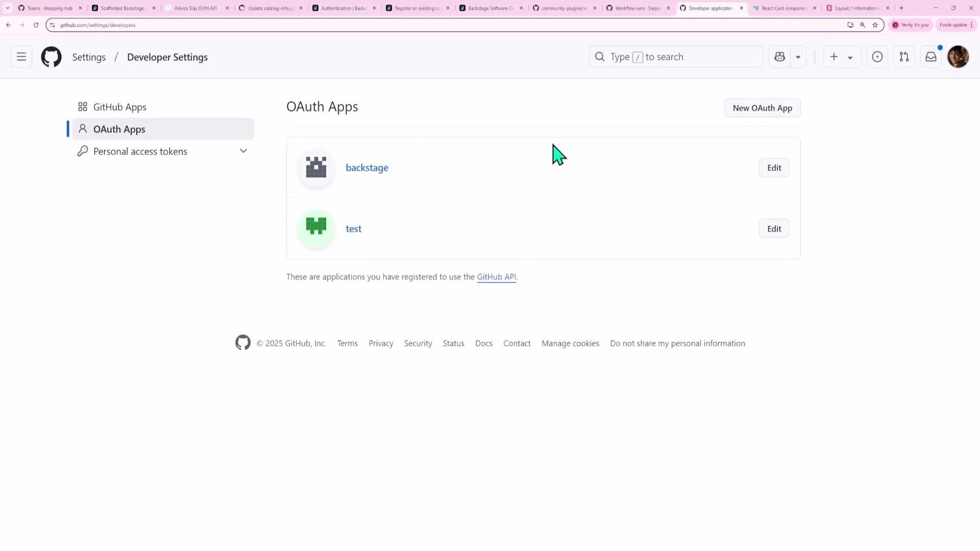Click the install app icon in address bar
Screen dimensions: 980x551
850,25
